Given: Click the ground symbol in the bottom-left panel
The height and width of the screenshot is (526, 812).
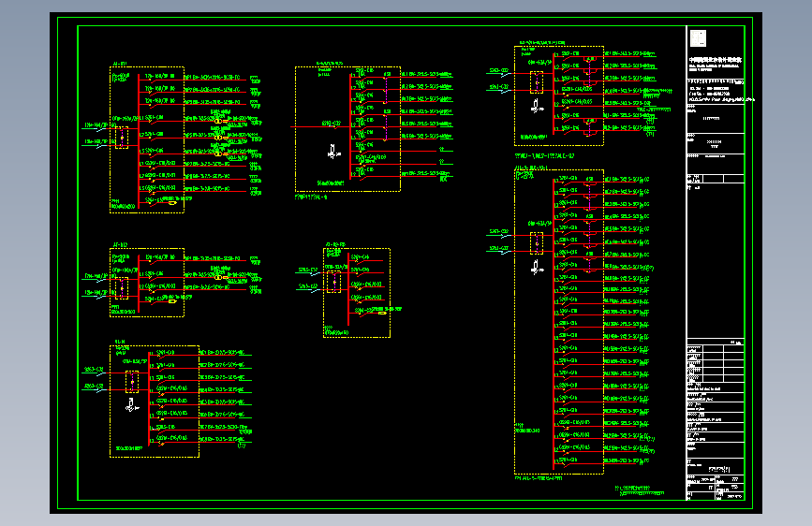Looking at the screenshot, I should click(131, 405).
